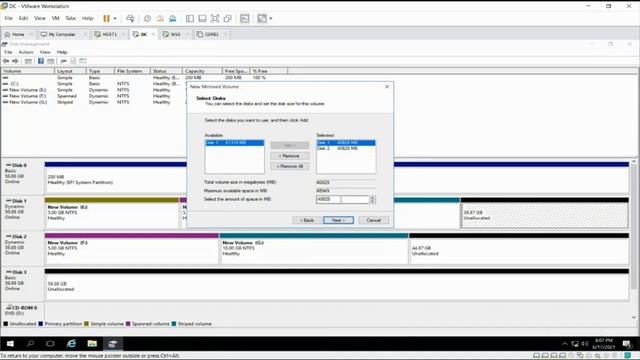Image resolution: width=640 pixels, height=360 pixels.
Task: Click the Disk Management forward arrow icon
Action: tap(15, 61)
